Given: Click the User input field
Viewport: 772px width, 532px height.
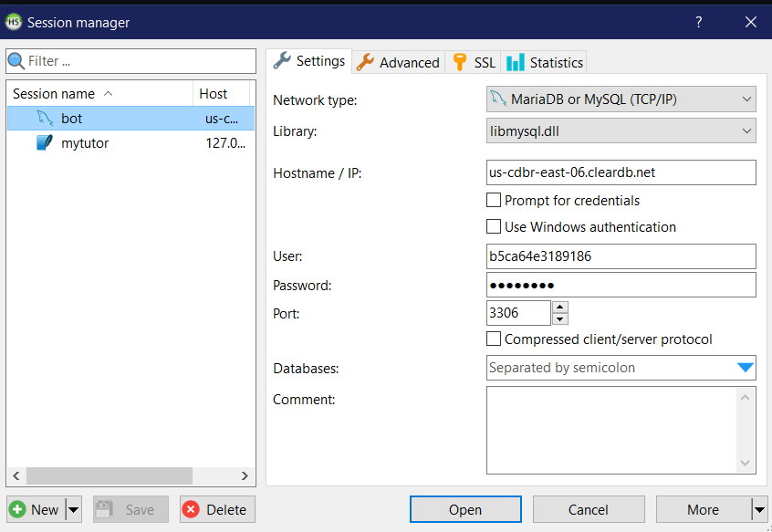Looking at the screenshot, I should coord(621,256).
